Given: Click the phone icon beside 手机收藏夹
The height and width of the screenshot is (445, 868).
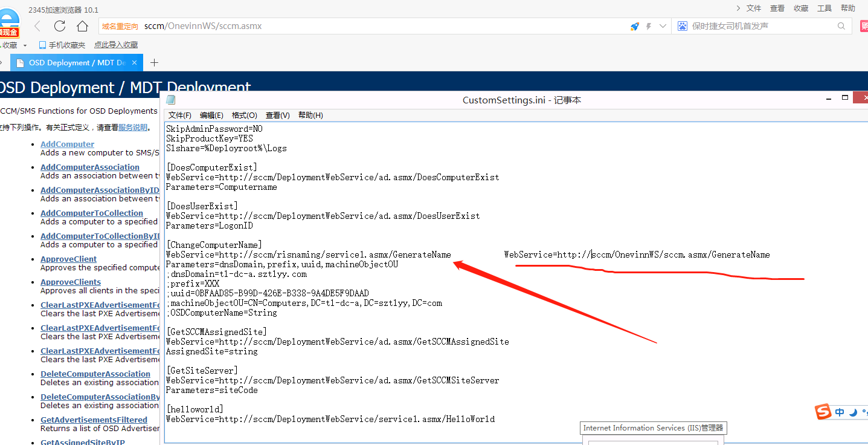Looking at the screenshot, I should coord(42,45).
